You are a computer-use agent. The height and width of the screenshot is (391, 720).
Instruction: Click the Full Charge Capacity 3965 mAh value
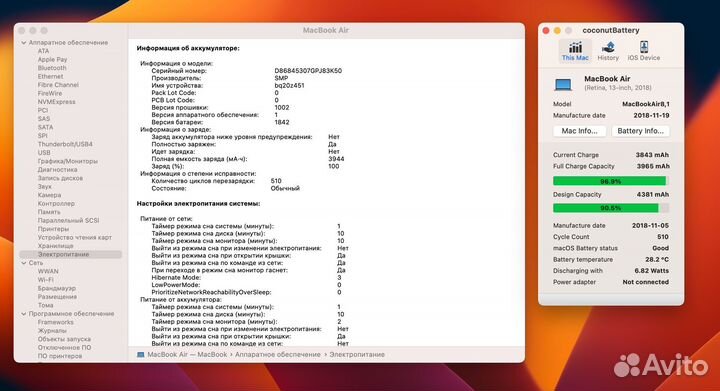click(652, 167)
